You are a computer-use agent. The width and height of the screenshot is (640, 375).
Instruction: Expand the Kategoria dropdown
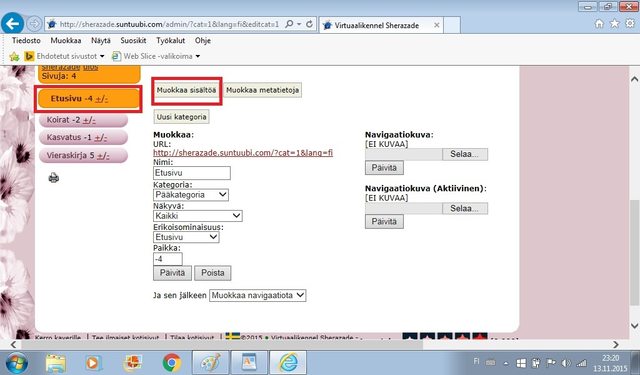[x=191, y=195]
